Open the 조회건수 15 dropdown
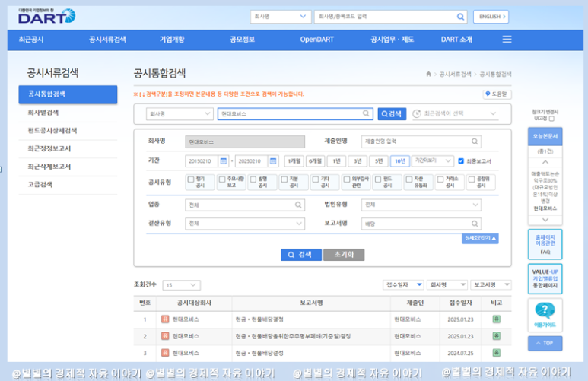The height and width of the screenshot is (381, 588). click(x=182, y=285)
